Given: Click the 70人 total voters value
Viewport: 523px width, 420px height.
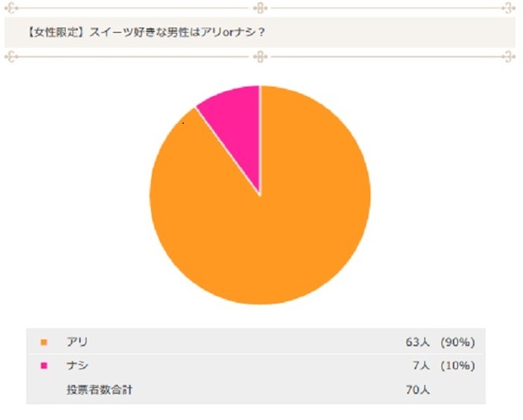Looking at the screenshot, I should (418, 390).
